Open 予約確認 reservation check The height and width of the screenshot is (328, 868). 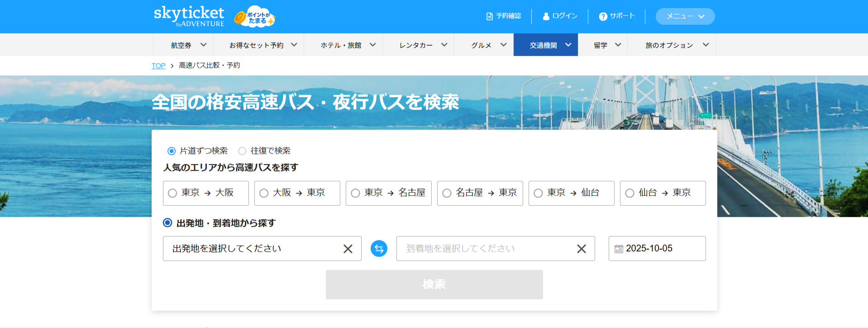tap(503, 16)
